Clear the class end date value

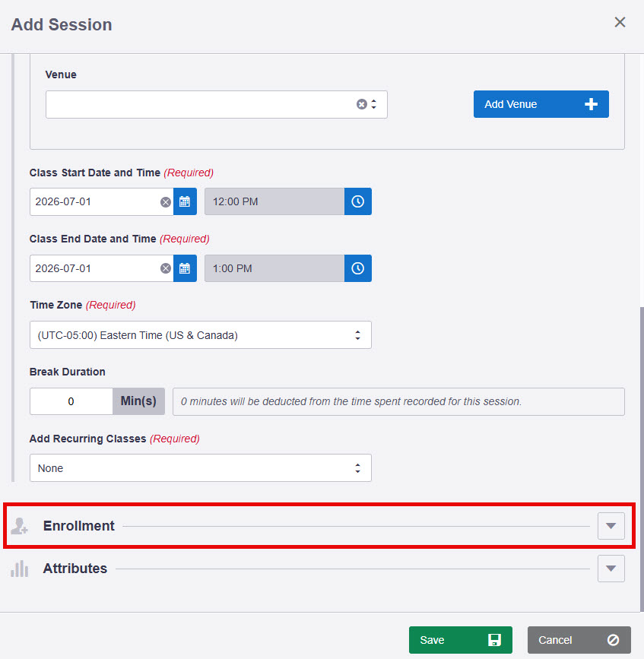click(x=166, y=268)
